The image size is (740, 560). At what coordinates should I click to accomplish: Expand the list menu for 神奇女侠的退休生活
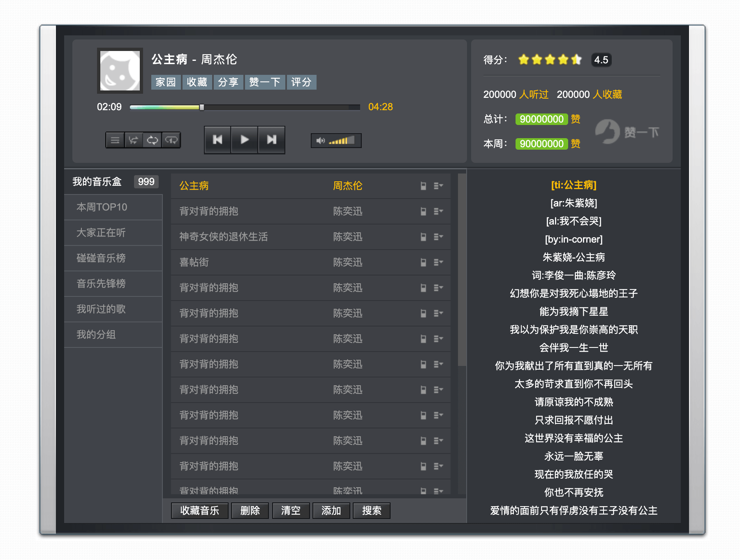438,237
